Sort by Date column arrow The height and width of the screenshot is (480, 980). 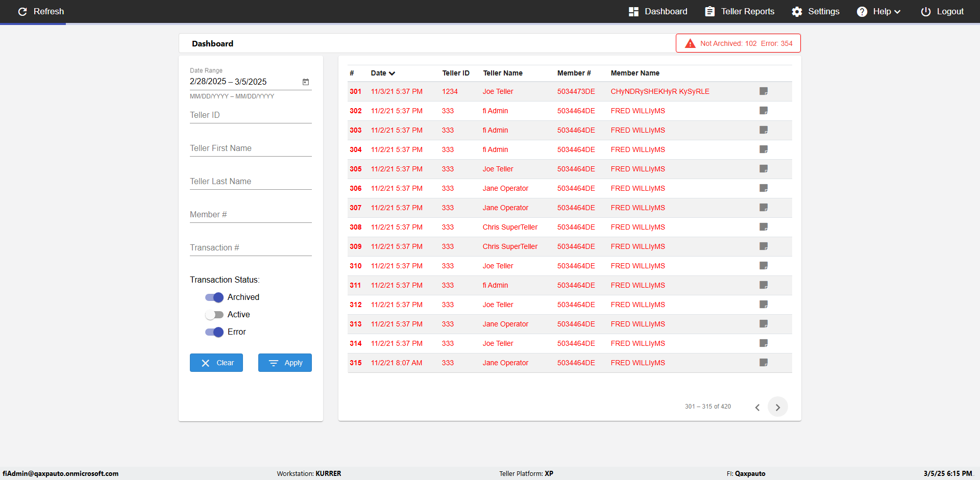(392, 73)
